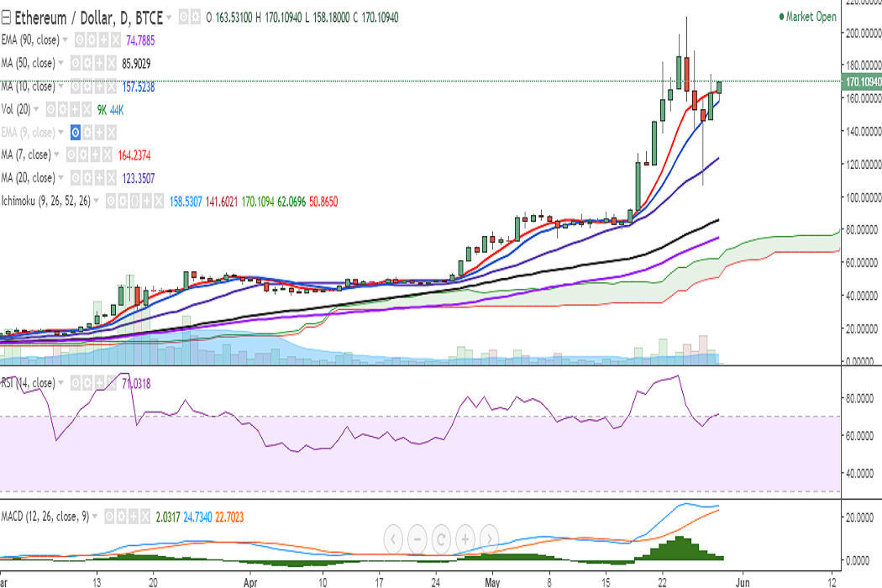The image size is (882, 588).
Task: Hide the Ichimoku cloud via eye icon
Action: coord(111,201)
